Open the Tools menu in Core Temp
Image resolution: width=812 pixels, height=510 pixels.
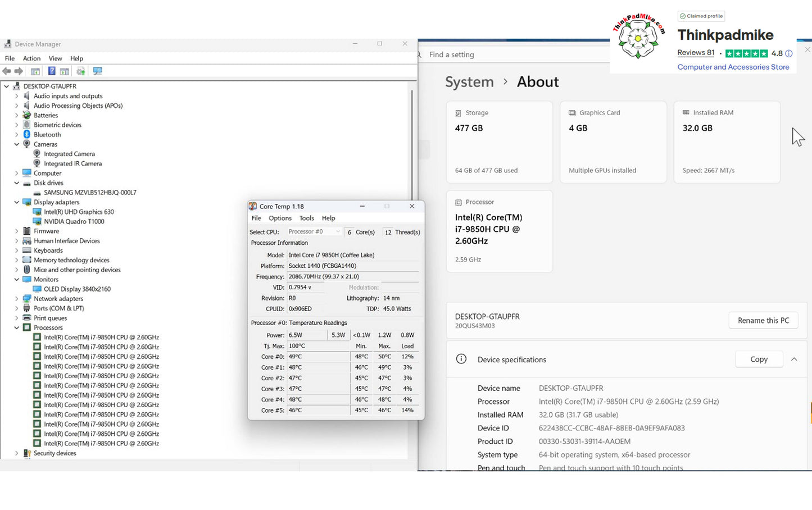click(307, 218)
